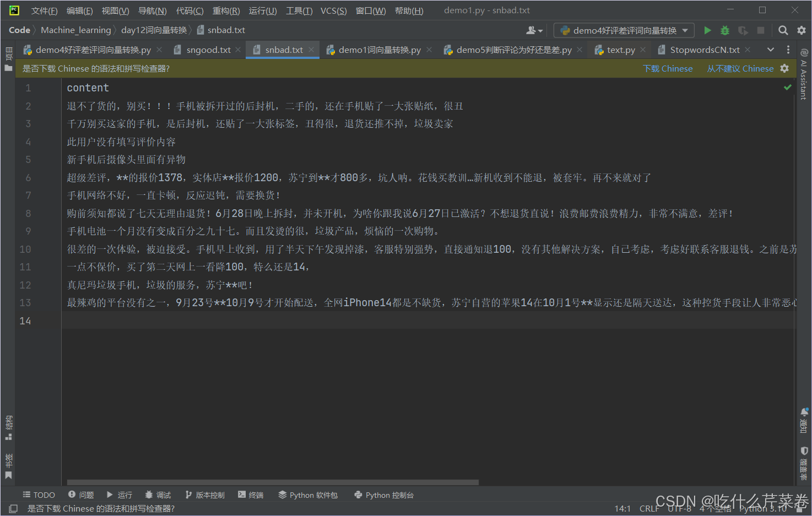This screenshot has width=812, height=516.
Task: Open the Python 软件包 tool window
Action: pos(308,495)
